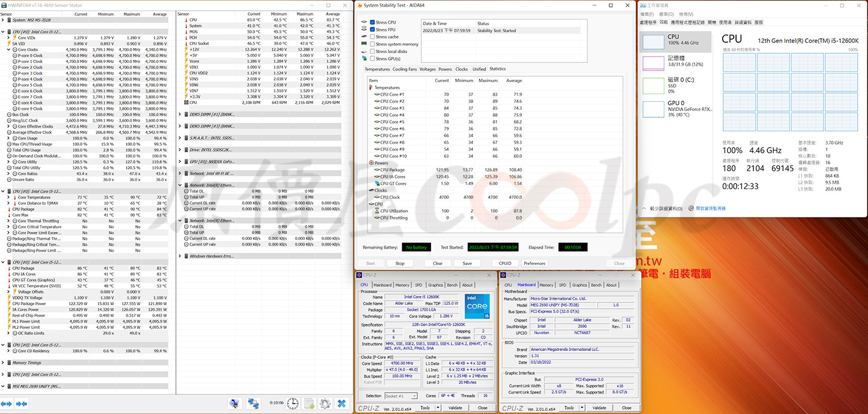Click HWiNFO64 title bar icon
The height and width of the screenshot is (414, 868).
click(x=3, y=5)
